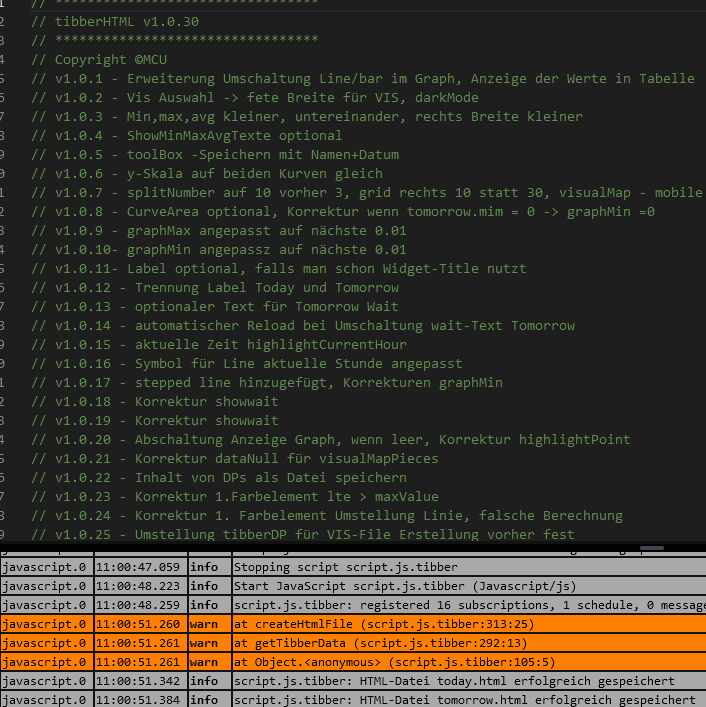
Task: Click the v1.0.25 Umstellung tibberDP line
Action: [303, 534]
